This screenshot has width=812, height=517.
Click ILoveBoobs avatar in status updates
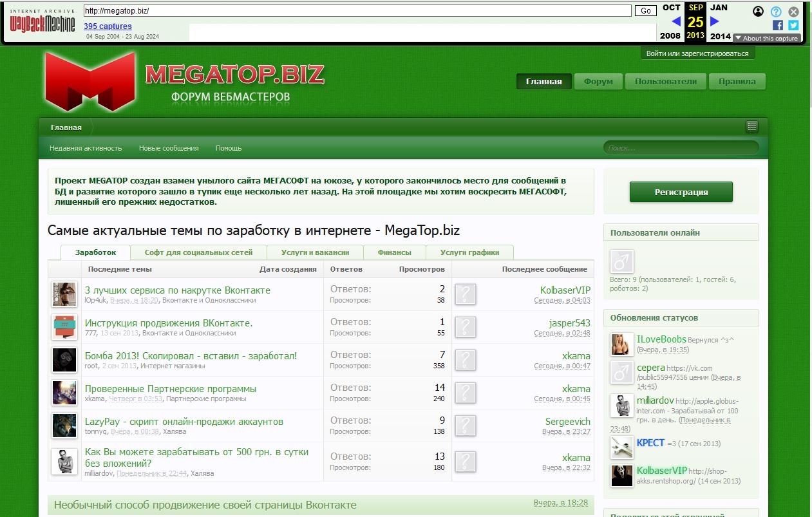click(x=622, y=344)
